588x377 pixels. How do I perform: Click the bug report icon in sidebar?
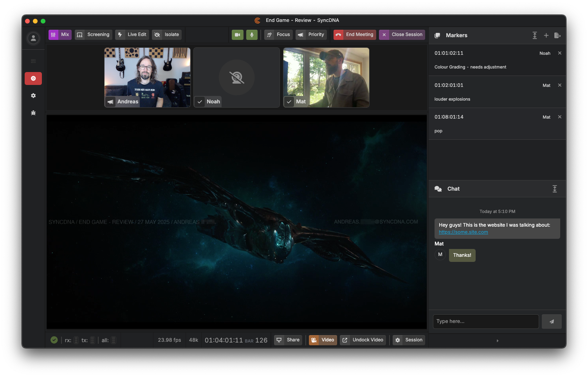click(x=33, y=113)
